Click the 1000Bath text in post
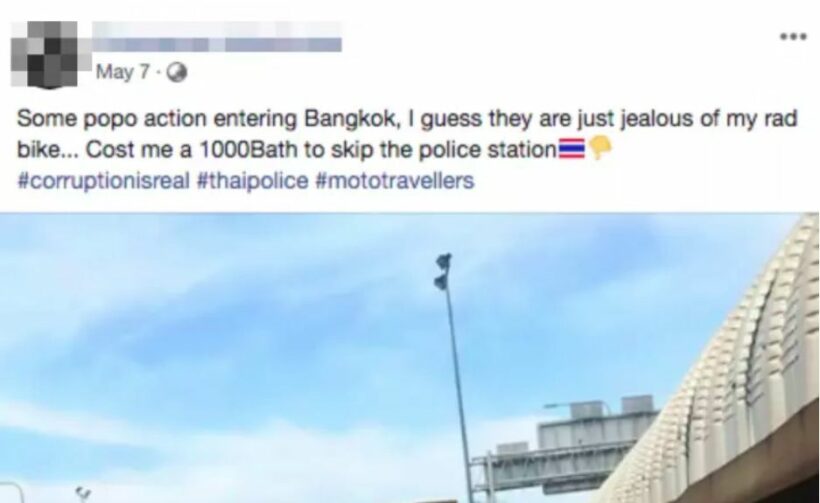The image size is (820, 503). coord(248,150)
